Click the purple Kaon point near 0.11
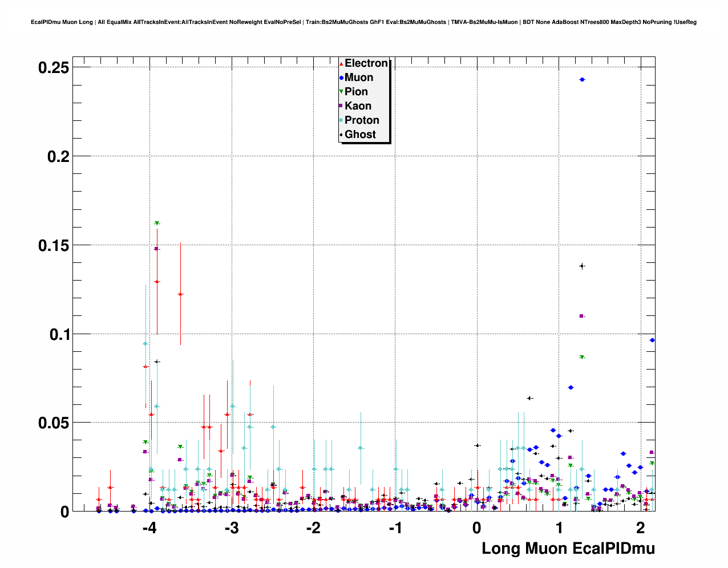This screenshot has height=568, width=728. [x=582, y=316]
